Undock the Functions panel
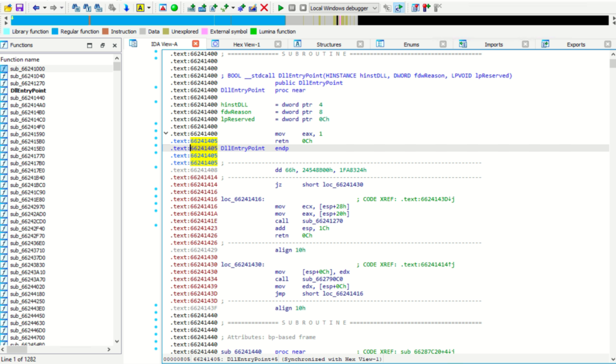Image resolution: width=616 pixels, height=364 pixels. pyautogui.click(x=102, y=45)
